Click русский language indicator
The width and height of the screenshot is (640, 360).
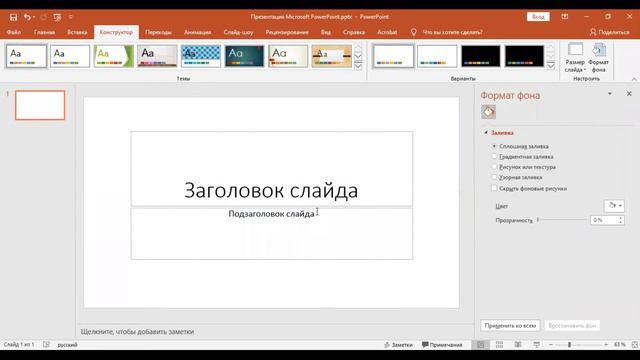[x=67, y=345]
